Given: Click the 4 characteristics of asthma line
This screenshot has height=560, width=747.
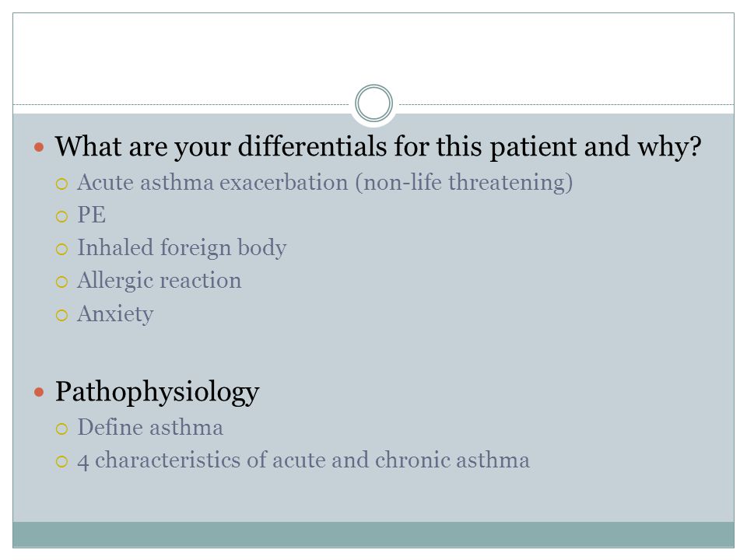Looking at the screenshot, I should pyautogui.click(x=303, y=460).
